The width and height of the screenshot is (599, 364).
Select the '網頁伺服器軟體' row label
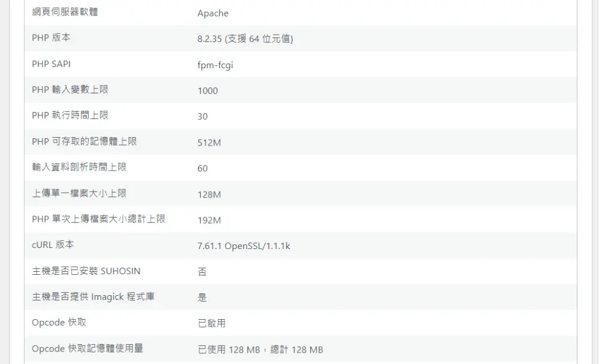pos(65,12)
